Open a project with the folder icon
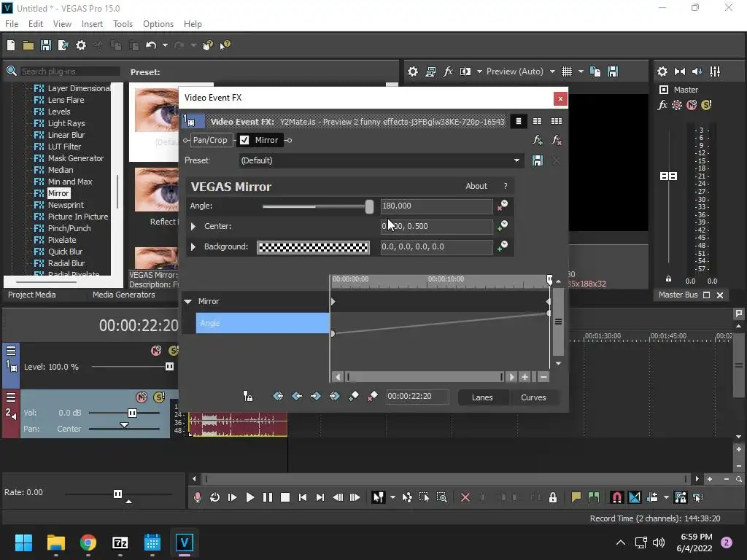 28,45
